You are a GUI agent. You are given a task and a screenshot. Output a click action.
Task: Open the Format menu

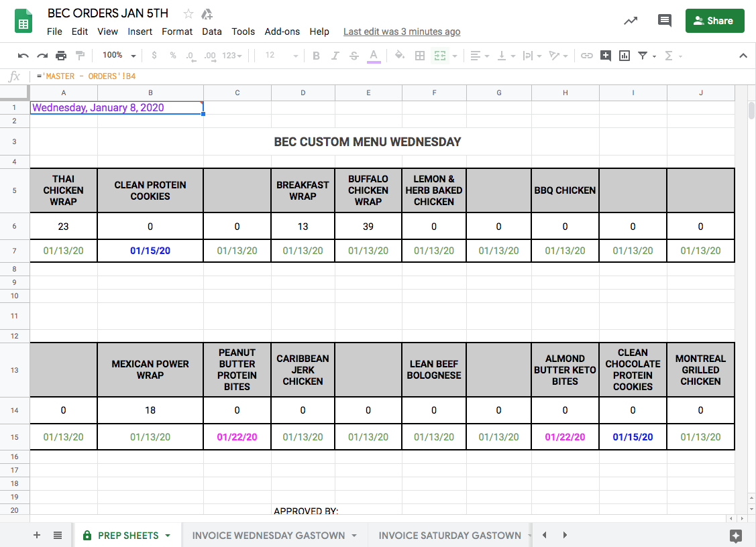coord(177,32)
